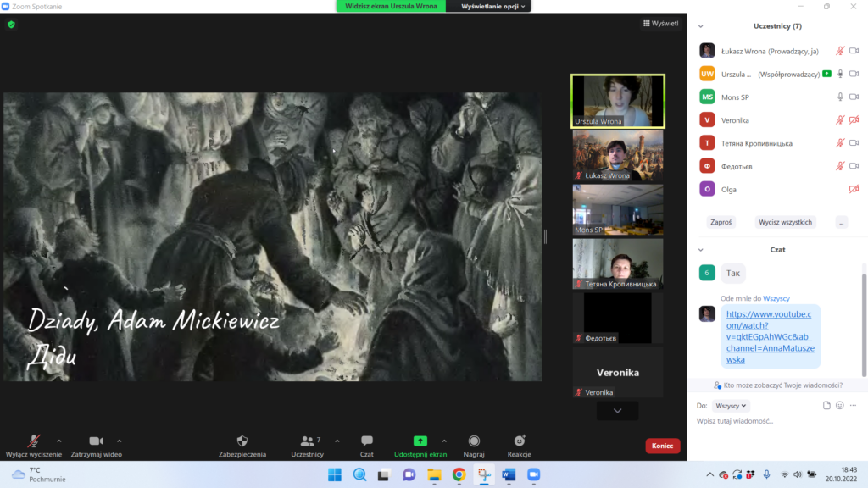Open the Wyświetl view menu

tap(660, 24)
